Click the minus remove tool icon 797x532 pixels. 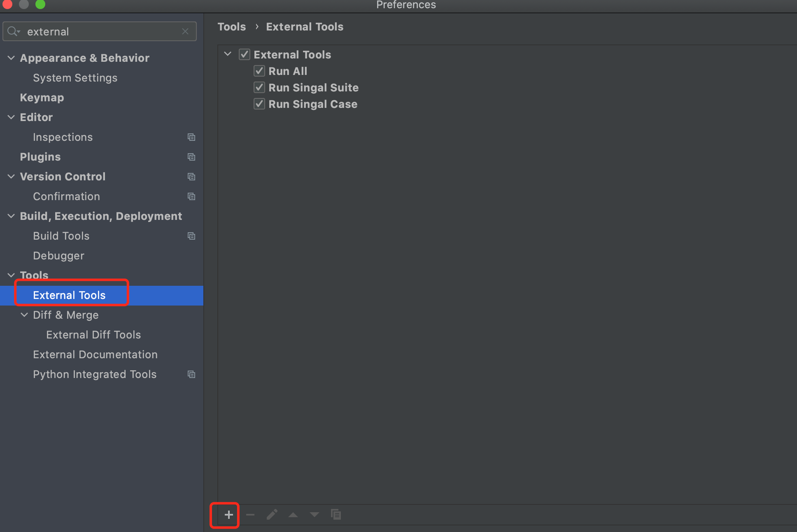tap(250, 515)
